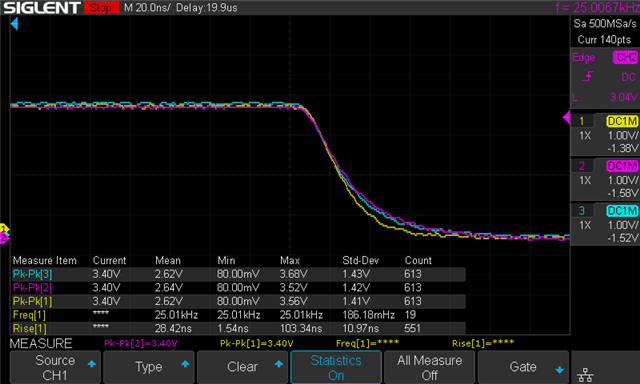This screenshot has height=384, width=640.
Task: Click the timebase M 20.0ns/ readout
Action: [x=147, y=8]
